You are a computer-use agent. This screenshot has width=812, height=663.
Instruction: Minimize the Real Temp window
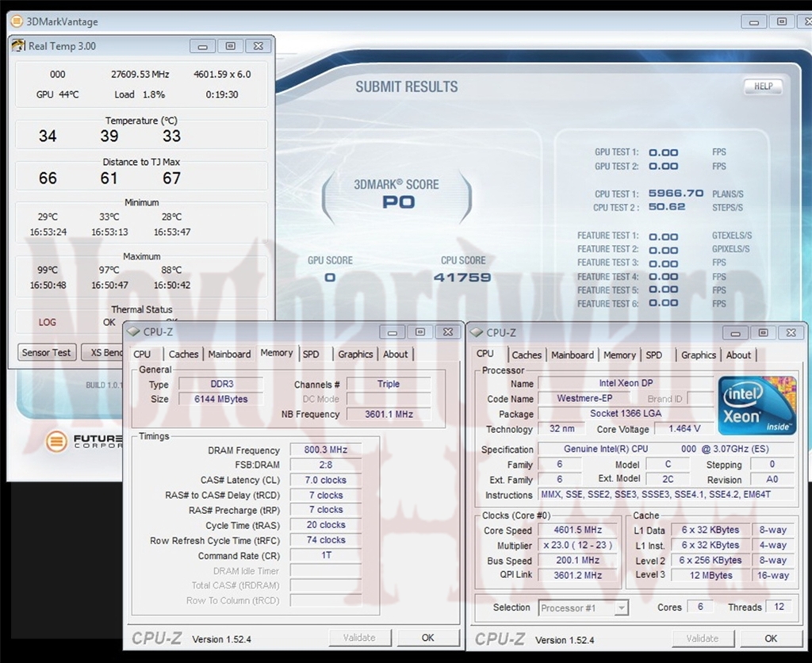pyautogui.click(x=202, y=46)
